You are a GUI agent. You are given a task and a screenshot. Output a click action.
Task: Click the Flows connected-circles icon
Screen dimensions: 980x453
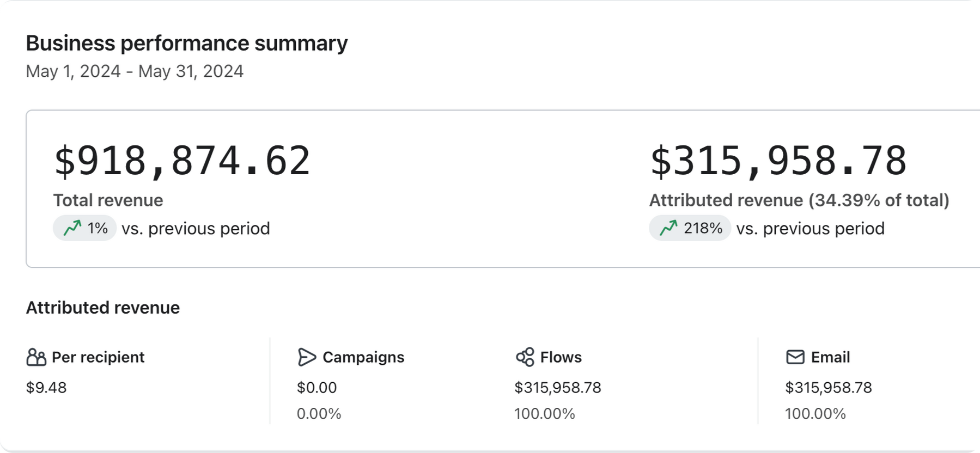tap(525, 357)
